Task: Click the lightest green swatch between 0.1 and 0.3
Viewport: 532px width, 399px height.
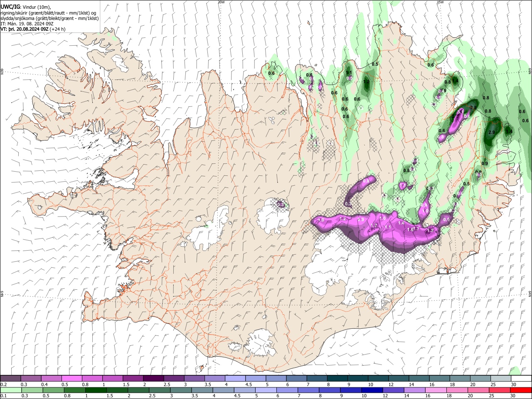Action: click(x=11, y=390)
